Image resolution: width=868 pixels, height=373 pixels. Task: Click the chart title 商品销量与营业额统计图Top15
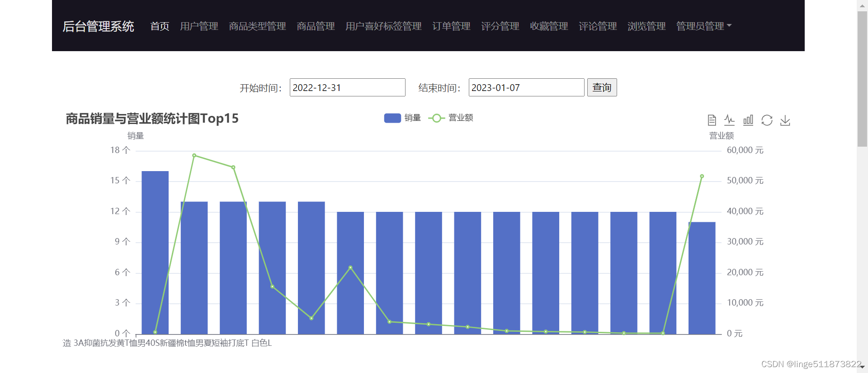(x=152, y=119)
